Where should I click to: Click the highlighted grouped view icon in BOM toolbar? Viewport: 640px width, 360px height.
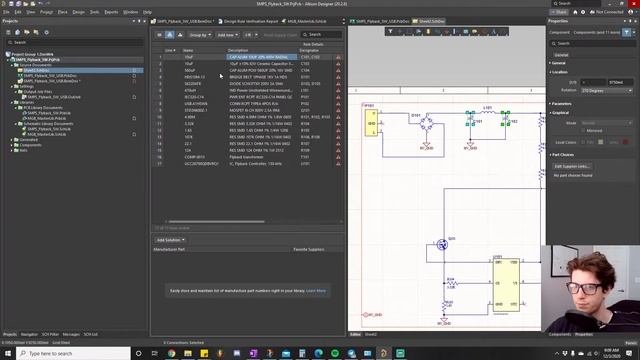tap(170, 35)
